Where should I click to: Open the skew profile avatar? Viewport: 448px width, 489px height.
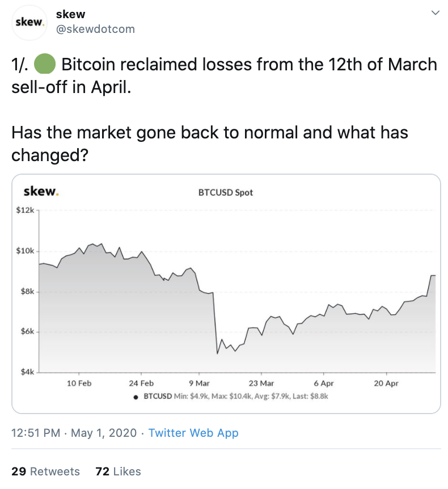point(28,23)
